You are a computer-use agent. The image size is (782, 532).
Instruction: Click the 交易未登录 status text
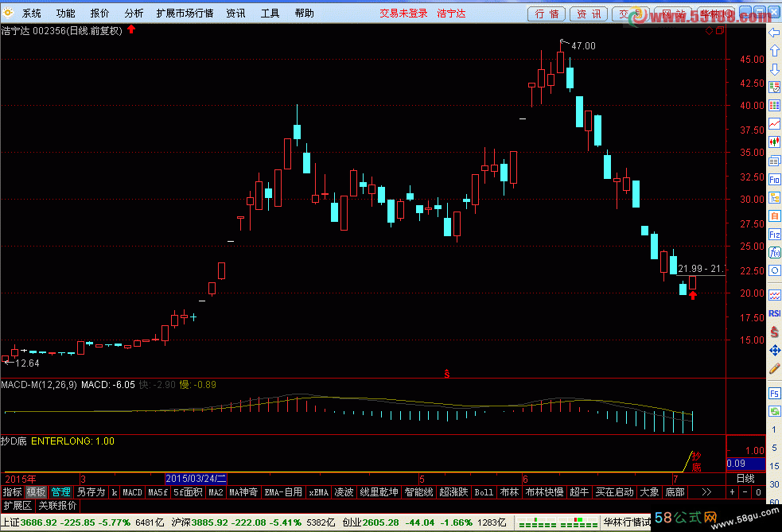click(x=403, y=14)
